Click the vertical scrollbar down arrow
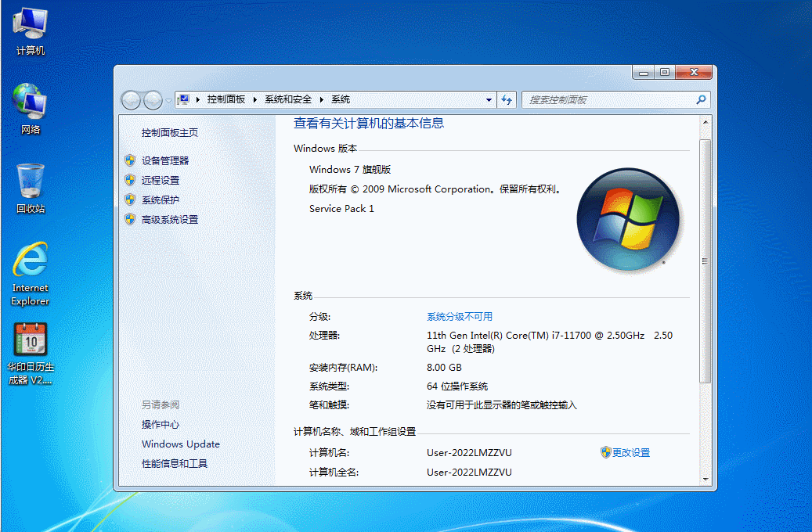Screen dimensions: 812x532 tap(706, 478)
